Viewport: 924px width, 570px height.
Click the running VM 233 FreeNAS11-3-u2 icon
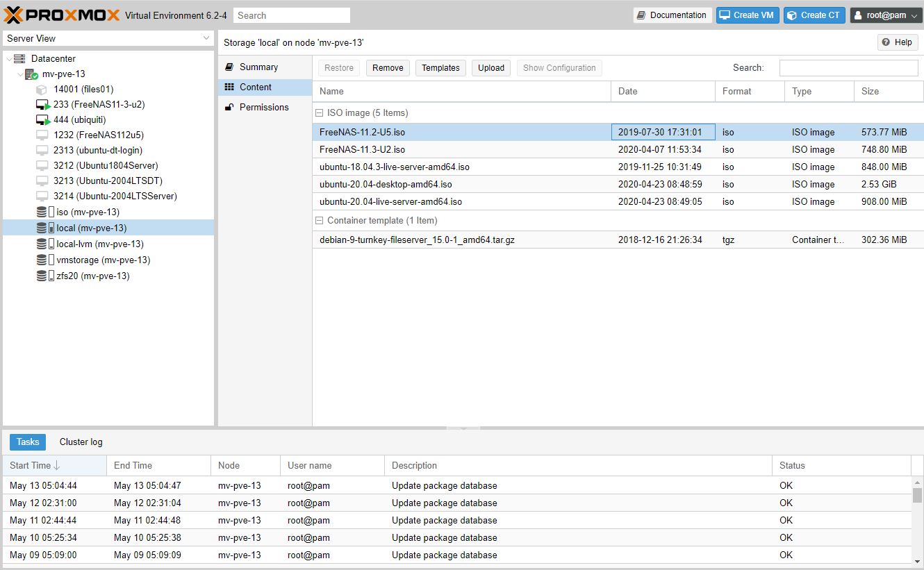(43, 105)
